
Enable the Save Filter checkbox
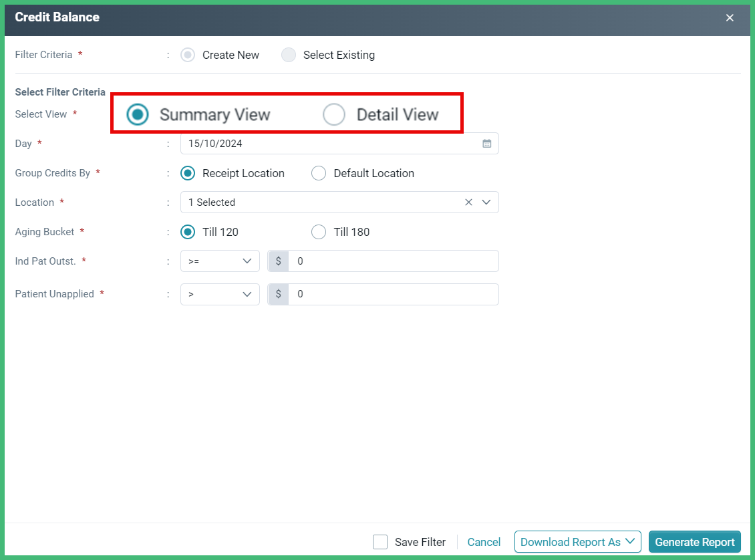click(380, 542)
